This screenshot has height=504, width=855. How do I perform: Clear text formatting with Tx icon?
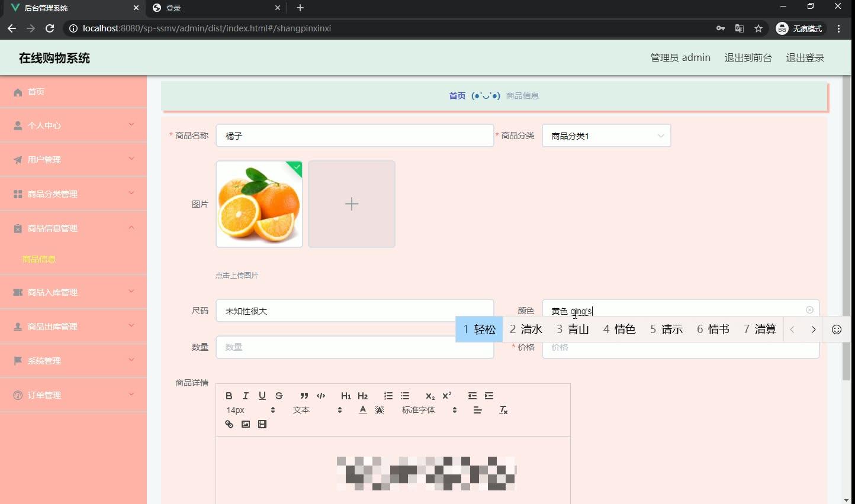tap(503, 409)
